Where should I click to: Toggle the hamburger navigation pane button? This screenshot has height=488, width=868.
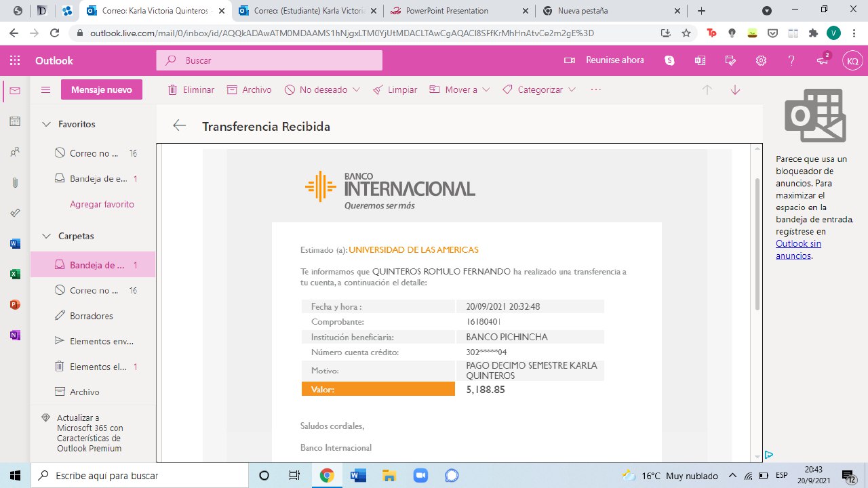point(46,90)
